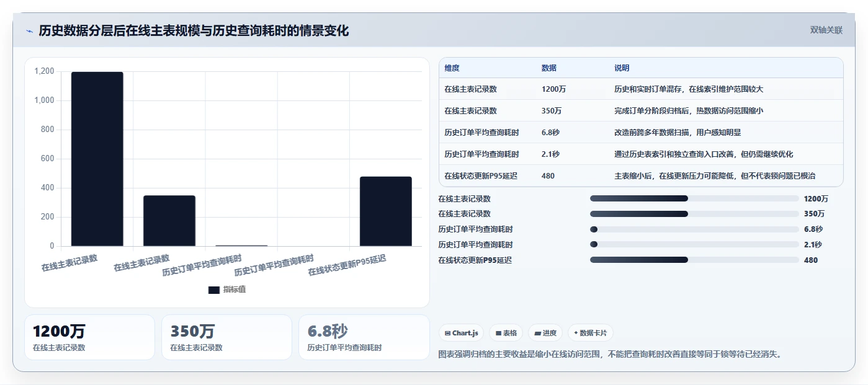Click the 400 y-axis tick label

click(x=48, y=188)
